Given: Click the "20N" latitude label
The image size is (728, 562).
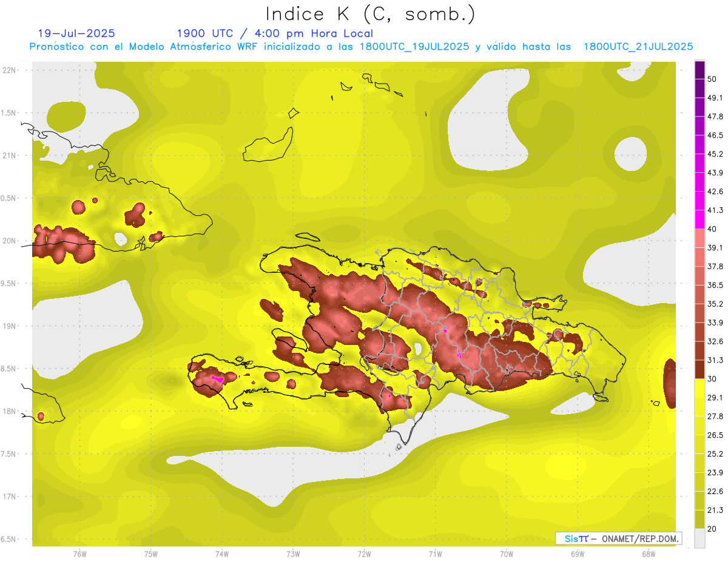Looking at the screenshot, I should pyautogui.click(x=9, y=241).
